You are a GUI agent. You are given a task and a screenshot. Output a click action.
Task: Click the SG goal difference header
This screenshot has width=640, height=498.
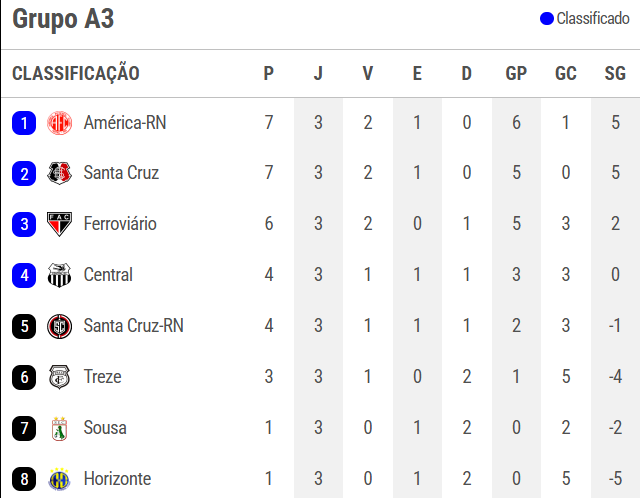point(615,73)
